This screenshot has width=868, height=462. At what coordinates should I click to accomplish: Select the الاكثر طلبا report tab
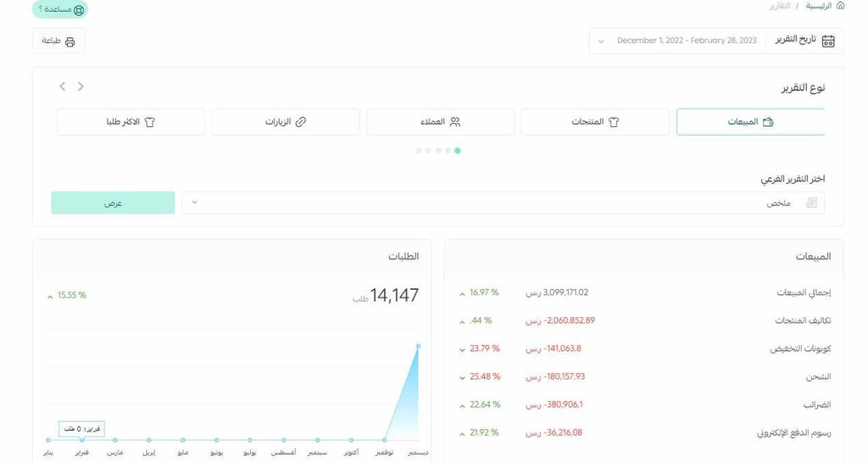tap(131, 122)
